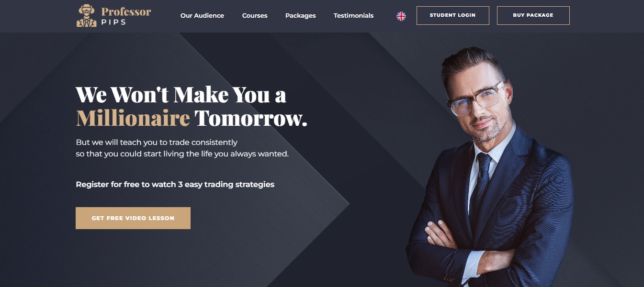Open the Our Audience menu item
This screenshot has width=644, height=287.
pyautogui.click(x=202, y=15)
